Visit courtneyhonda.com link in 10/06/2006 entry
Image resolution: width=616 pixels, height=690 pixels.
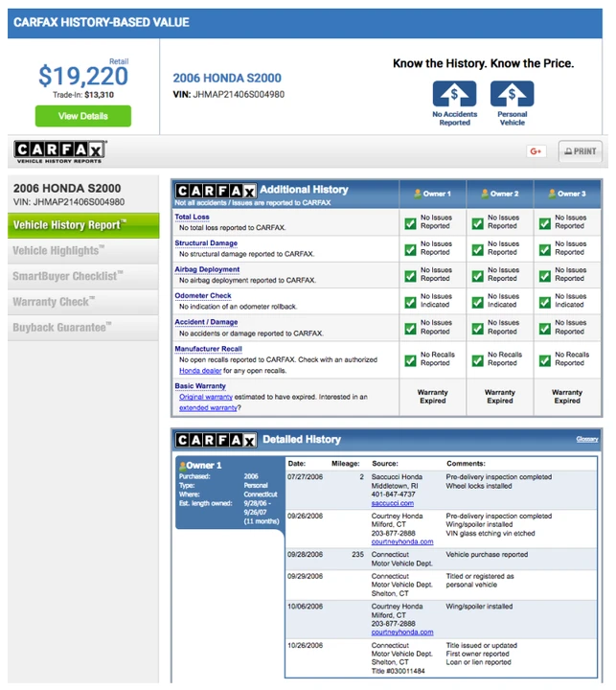pyautogui.click(x=402, y=632)
